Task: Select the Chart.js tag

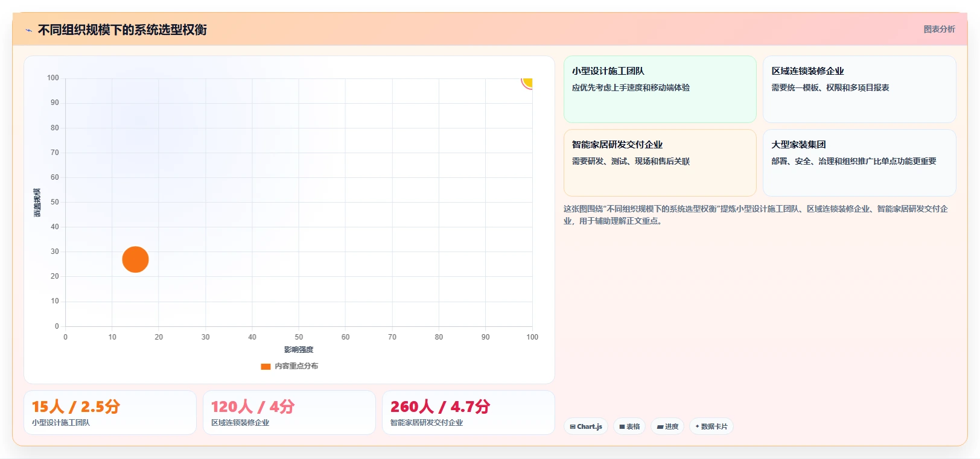Action: 586,426
